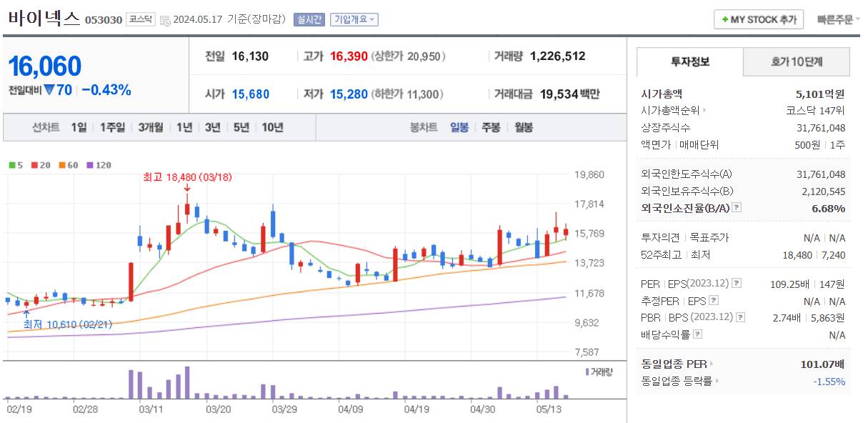Viewport: 868px width, 423px height.
Task: Click the MY STOCK 추가 button
Action: 758,20
